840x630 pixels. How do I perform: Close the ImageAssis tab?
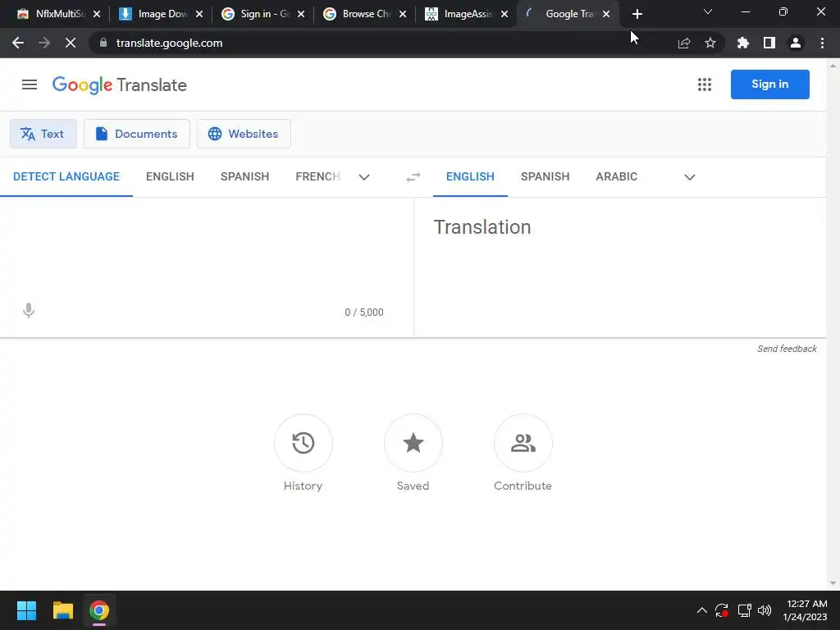point(504,15)
